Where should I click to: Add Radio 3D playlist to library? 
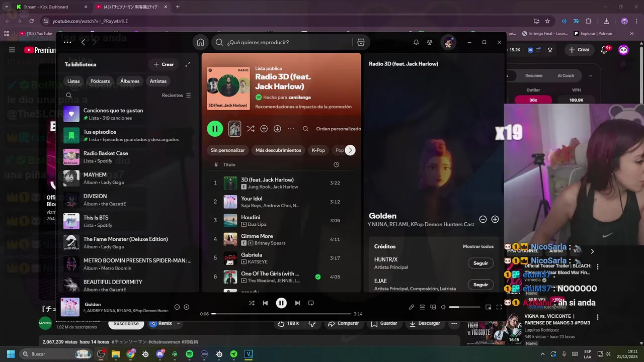pyautogui.click(x=264, y=129)
